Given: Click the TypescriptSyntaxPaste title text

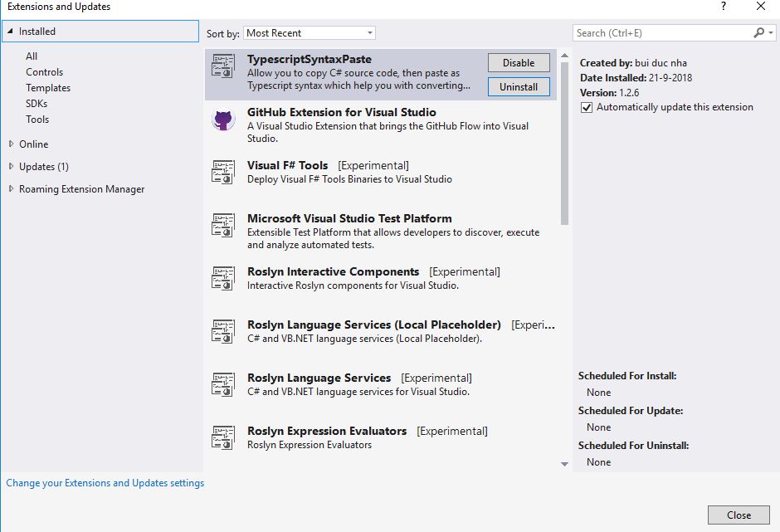Looking at the screenshot, I should (x=310, y=59).
